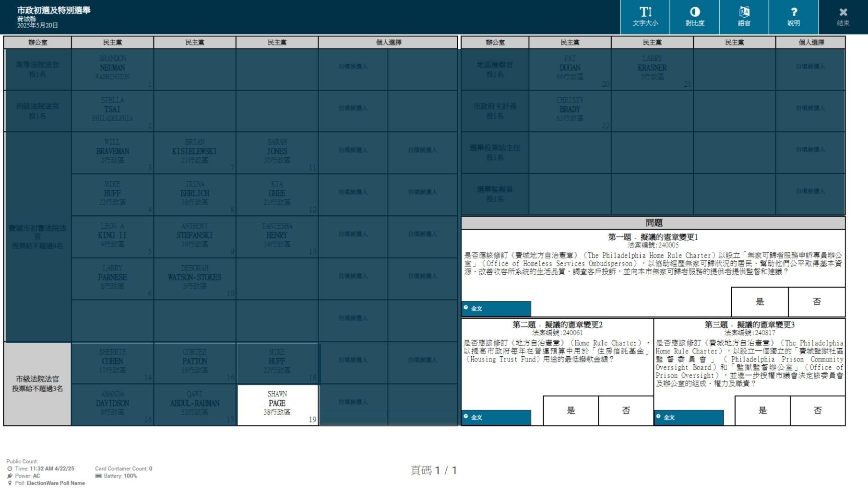This screenshot has width=868, height=489.
Task: Click the 問題 section header
Action: (653, 222)
